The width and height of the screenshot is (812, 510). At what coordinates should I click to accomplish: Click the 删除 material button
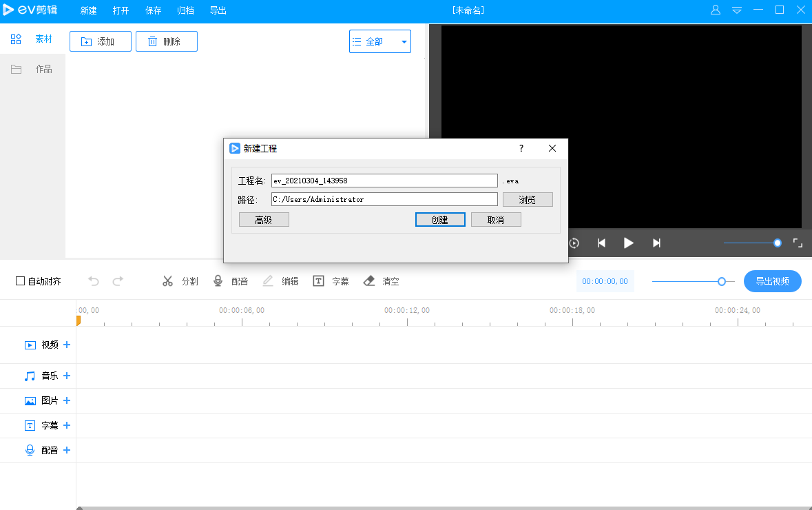click(x=166, y=41)
